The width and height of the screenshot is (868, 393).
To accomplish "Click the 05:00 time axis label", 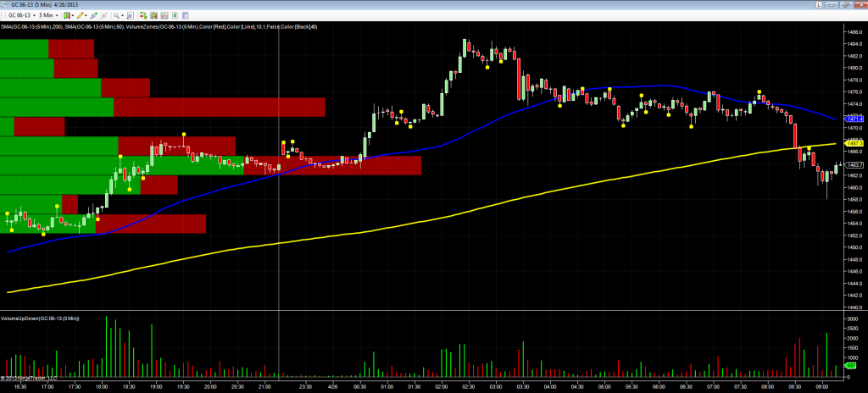I will pos(604,386).
